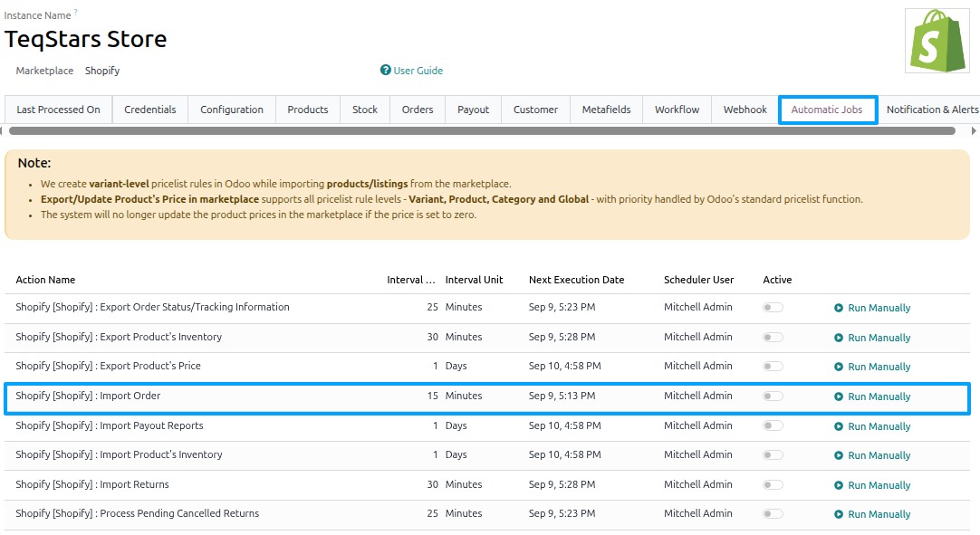
Task: Click the Scheduler User column header
Action: [698, 280]
